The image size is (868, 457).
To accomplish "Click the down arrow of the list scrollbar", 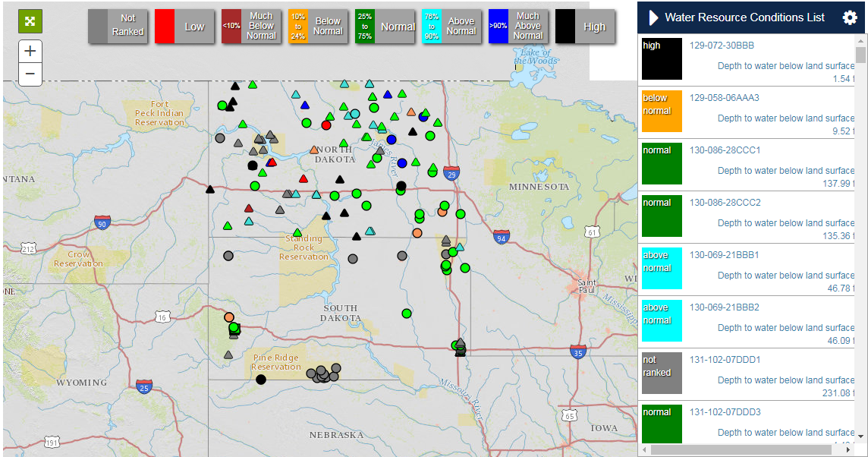I will click(860, 437).
